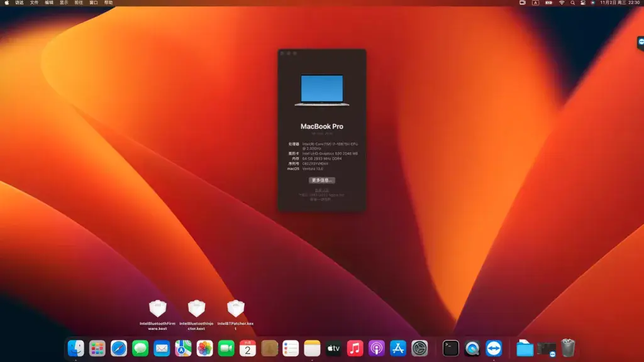Open the Contacts app in Dock
Image resolution: width=644 pixels, height=362 pixels.
click(x=269, y=348)
